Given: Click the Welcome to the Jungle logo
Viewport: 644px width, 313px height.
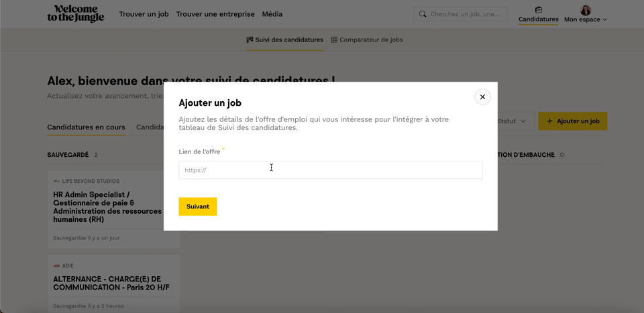Looking at the screenshot, I should click(76, 14).
